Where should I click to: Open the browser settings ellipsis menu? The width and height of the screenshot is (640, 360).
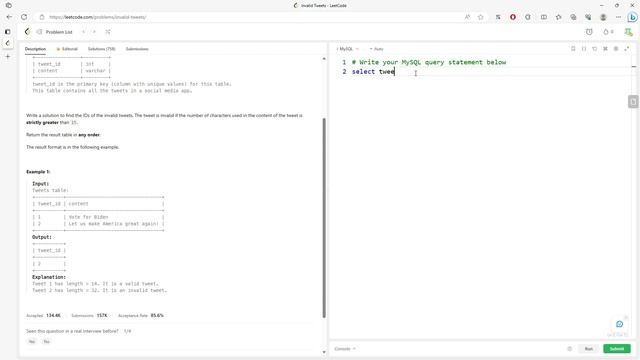coord(618,17)
